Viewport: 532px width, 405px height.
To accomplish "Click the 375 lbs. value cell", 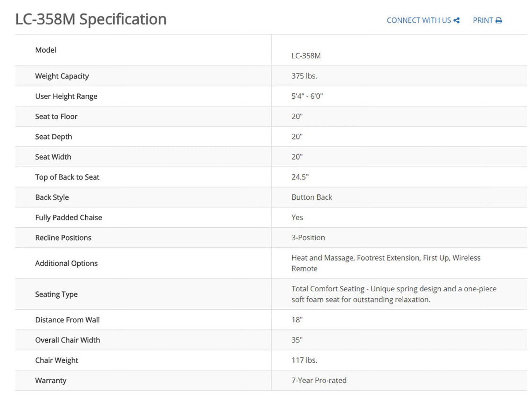I will (x=304, y=76).
